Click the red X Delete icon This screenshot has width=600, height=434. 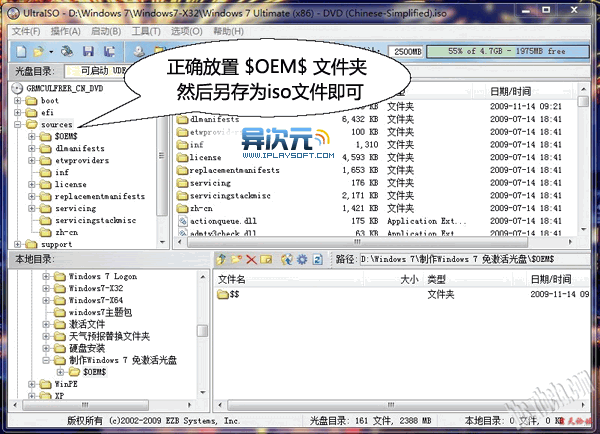[251, 259]
